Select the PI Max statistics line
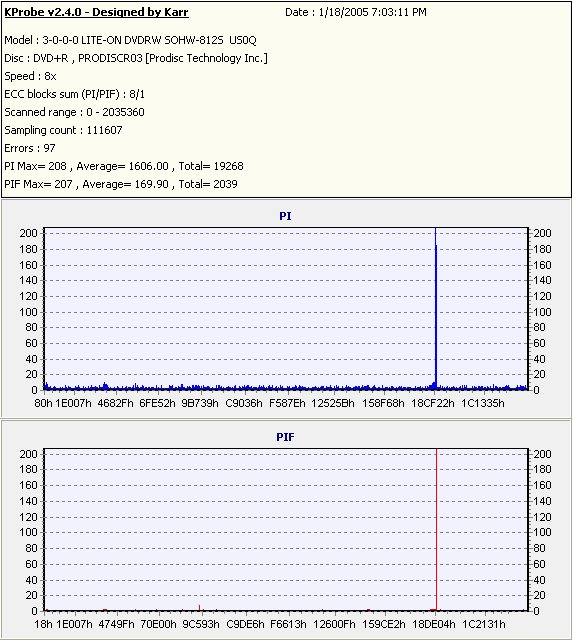 (124, 166)
